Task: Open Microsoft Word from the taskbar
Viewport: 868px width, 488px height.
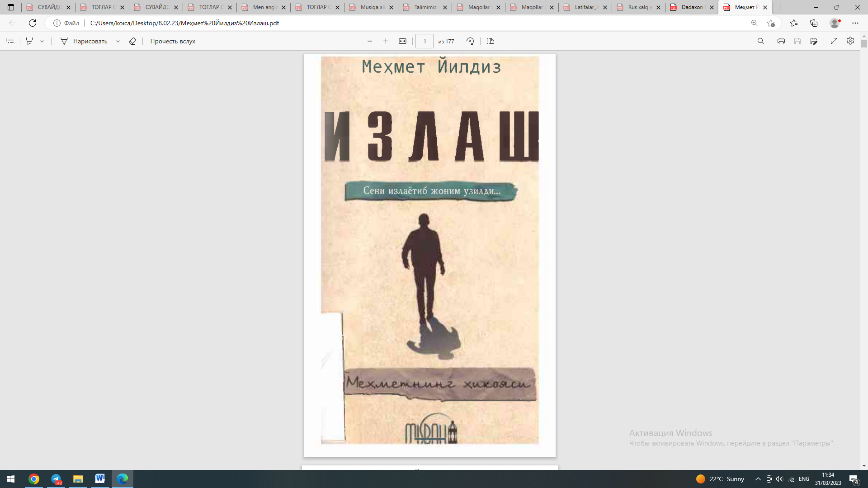Action: tap(99, 479)
